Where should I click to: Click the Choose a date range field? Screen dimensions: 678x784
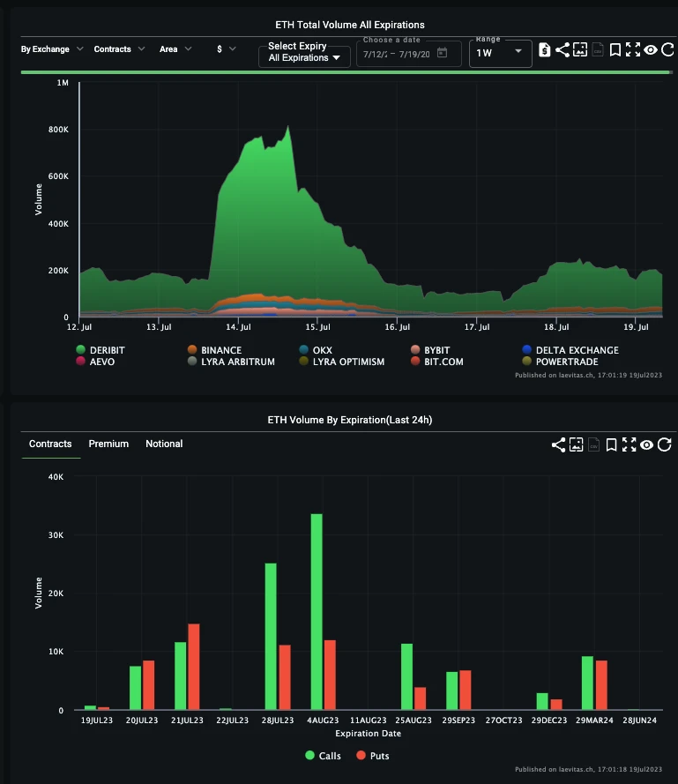pyautogui.click(x=408, y=54)
